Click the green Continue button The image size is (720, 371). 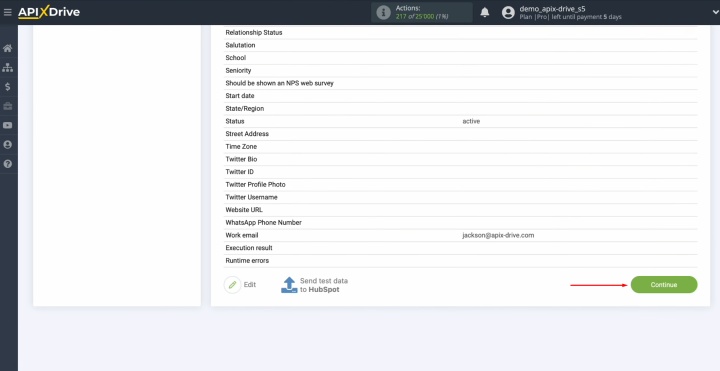click(x=664, y=285)
